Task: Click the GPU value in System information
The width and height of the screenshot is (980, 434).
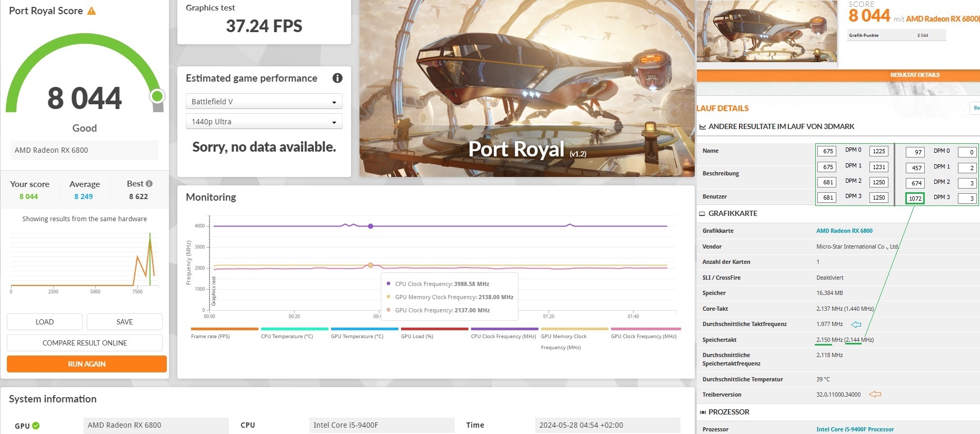Action: [156, 425]
